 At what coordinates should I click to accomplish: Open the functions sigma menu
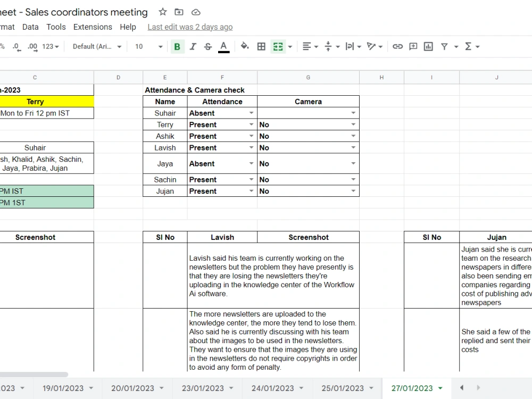(472, 46)
